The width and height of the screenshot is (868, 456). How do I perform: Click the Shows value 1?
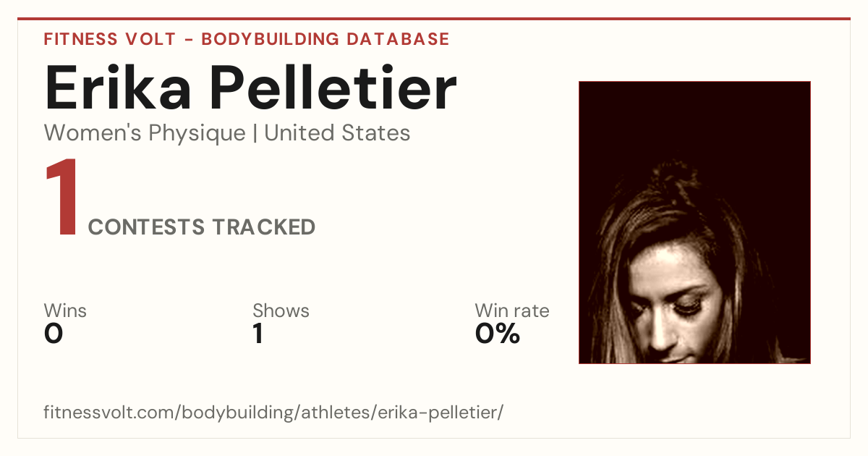[258, 334]
